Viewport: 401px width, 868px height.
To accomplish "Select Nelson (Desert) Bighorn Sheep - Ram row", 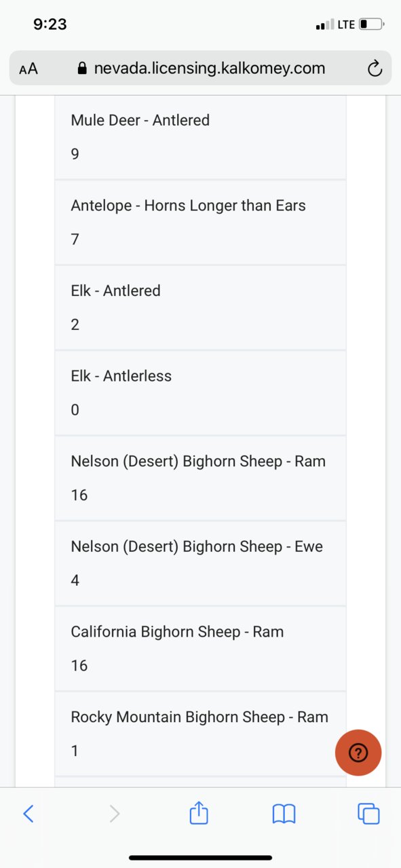I will [200, 478].
